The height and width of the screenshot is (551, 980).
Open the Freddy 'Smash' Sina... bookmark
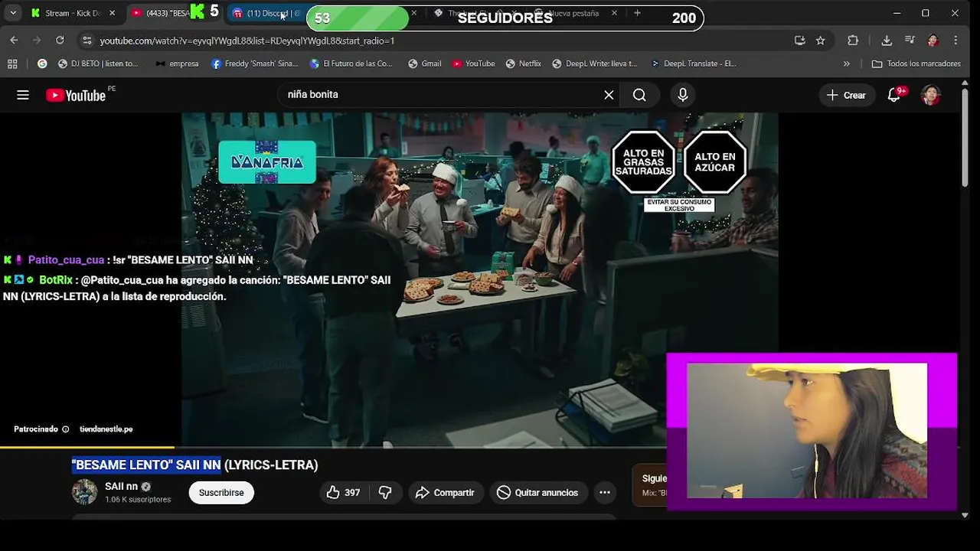[255, 64]
